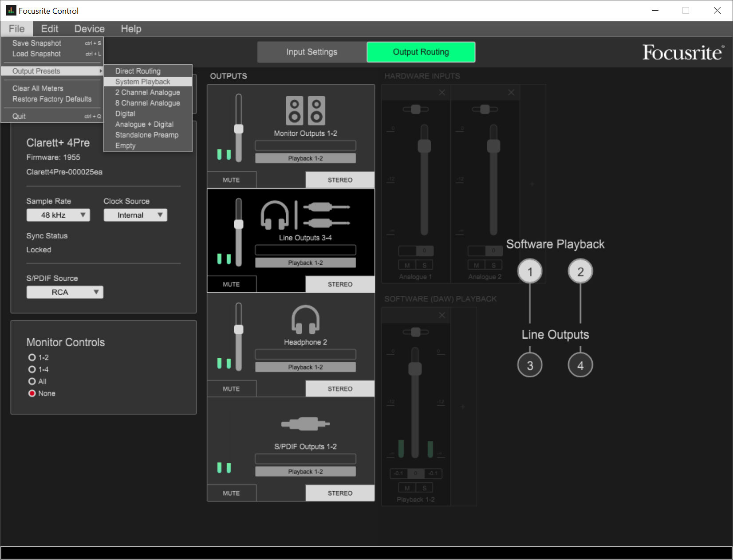Remove Analogue 1 channel with its X icon
Screen dimensions: 733x560
point(442,92)
